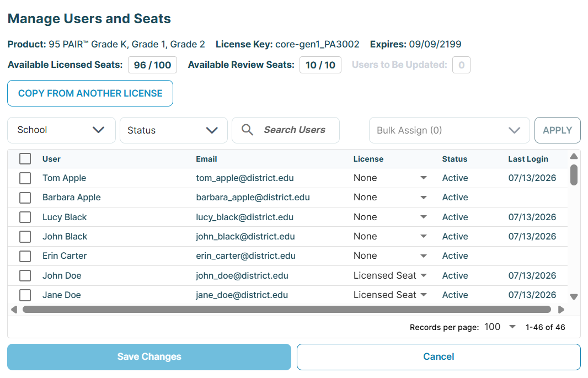
Task: Sort by the Status column header
Action: coord(455,159)
